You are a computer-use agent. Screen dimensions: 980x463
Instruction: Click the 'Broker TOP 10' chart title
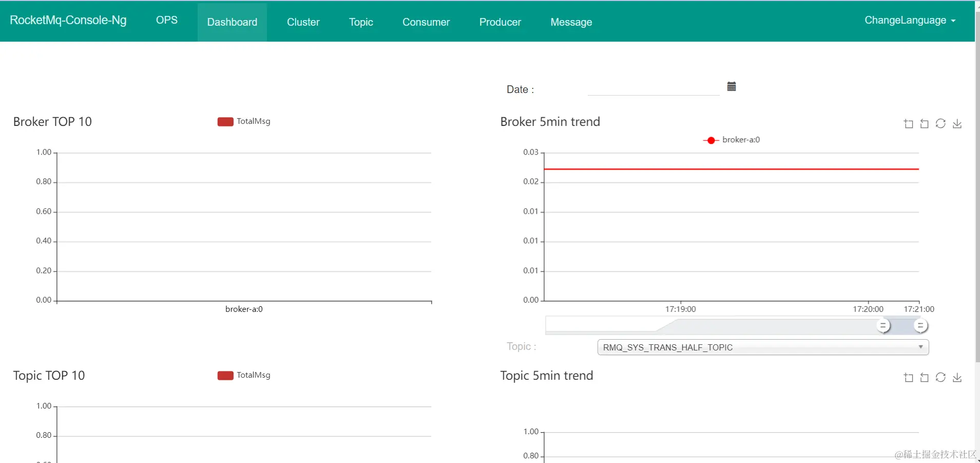click(52, 122)
